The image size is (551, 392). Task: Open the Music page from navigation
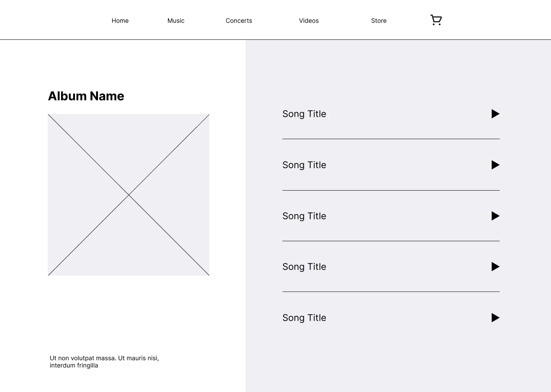176,21
